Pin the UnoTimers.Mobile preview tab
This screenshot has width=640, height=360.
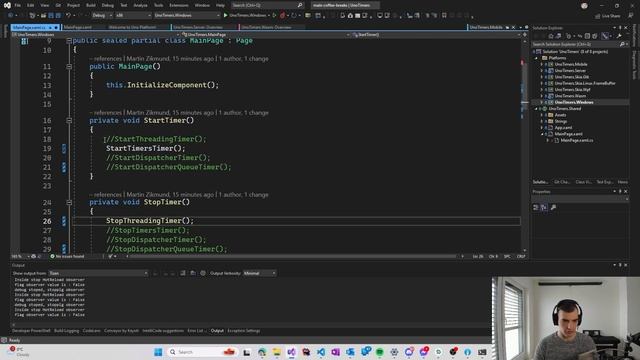click(507, 27)
